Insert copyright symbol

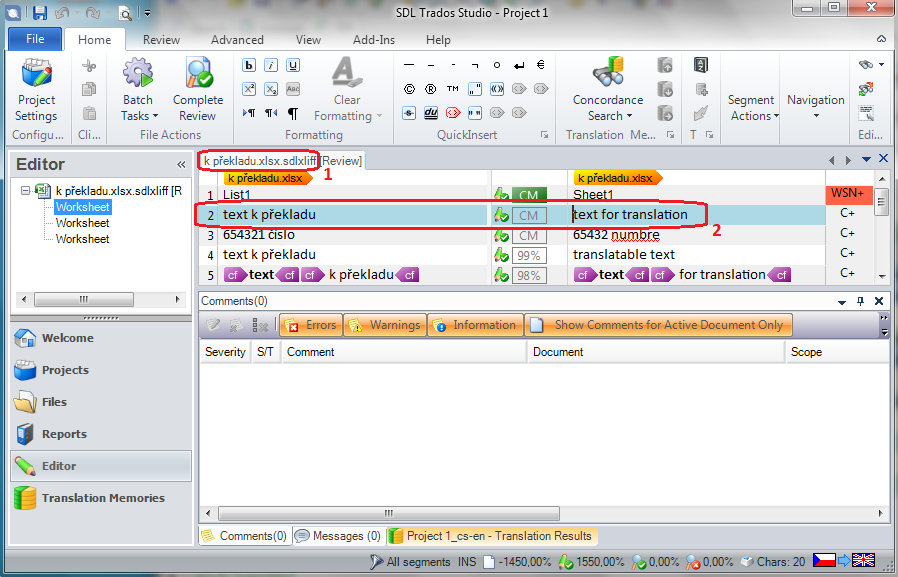(x=409, y=89)
